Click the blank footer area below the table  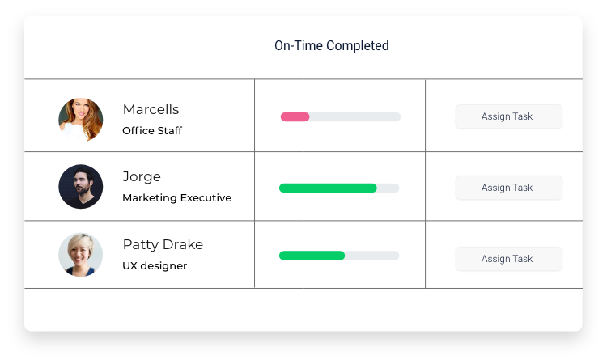tap(303, 309)
